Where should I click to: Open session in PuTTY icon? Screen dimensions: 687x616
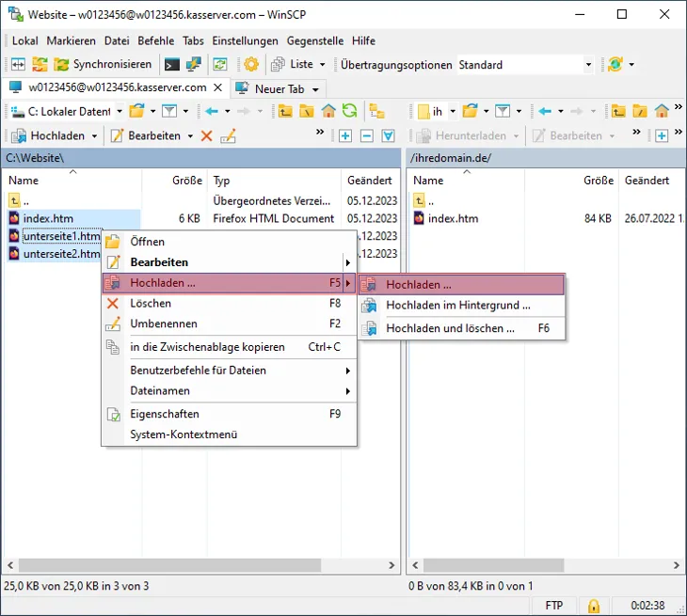point(193,64)
